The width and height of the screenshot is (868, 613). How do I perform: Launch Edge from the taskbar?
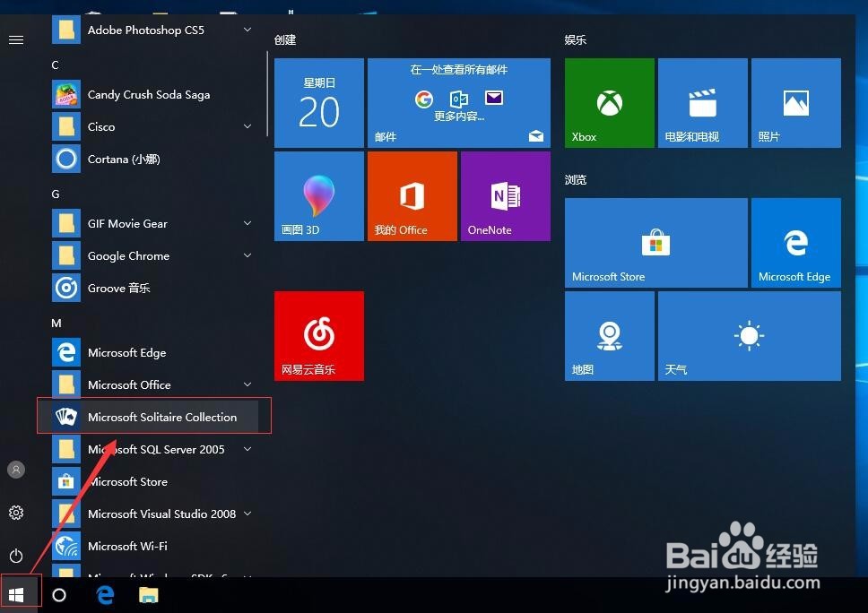105,595
